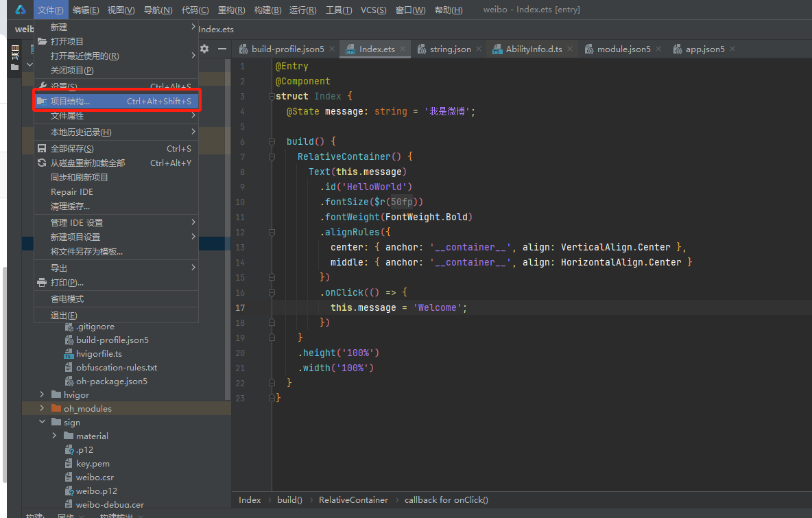Toggle the 项目 tool window sidebar button
Screen dimensions: 812x518
14,58
